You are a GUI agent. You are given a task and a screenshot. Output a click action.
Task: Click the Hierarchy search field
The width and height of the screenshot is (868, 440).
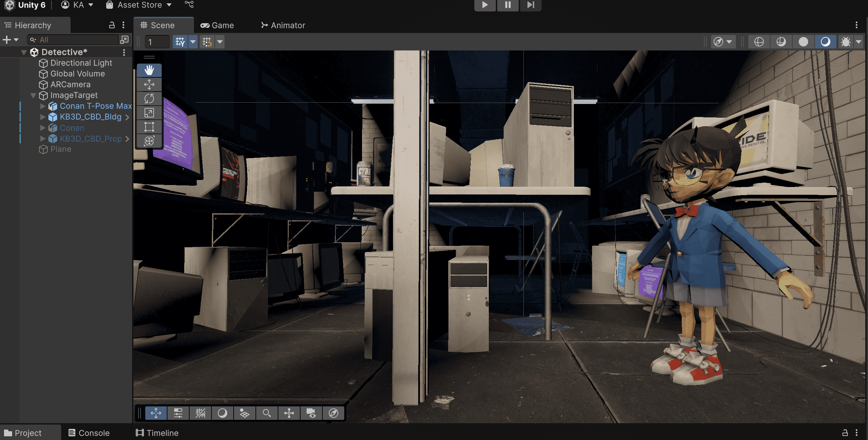[74, 40]
